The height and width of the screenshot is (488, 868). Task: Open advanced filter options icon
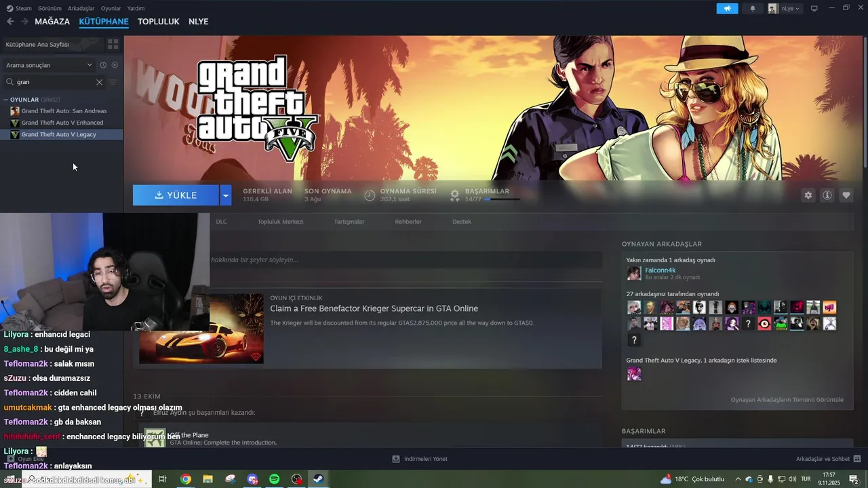pyautogui.click(x=113, y=82)
